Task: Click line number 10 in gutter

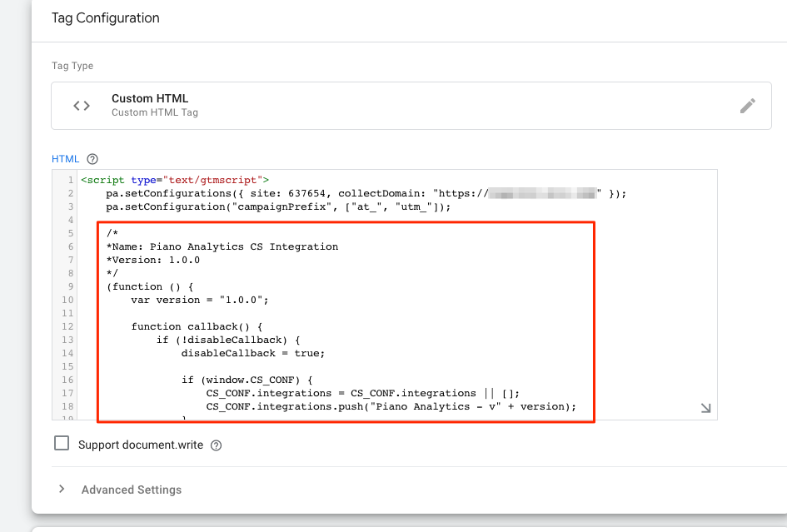Action: 67,300
